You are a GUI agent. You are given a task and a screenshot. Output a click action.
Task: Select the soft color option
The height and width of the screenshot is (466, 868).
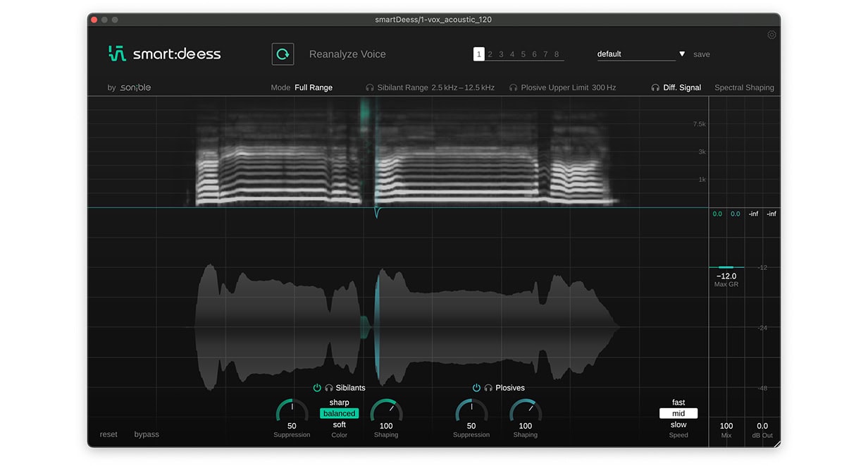point(339,424)
